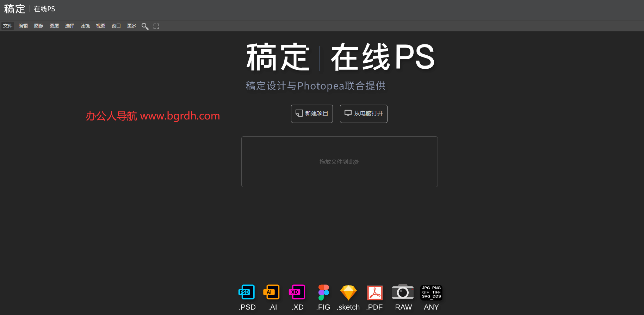Click the 从电脑打开 button
This screenshot has width=644, height=315.
coord(364,113)
